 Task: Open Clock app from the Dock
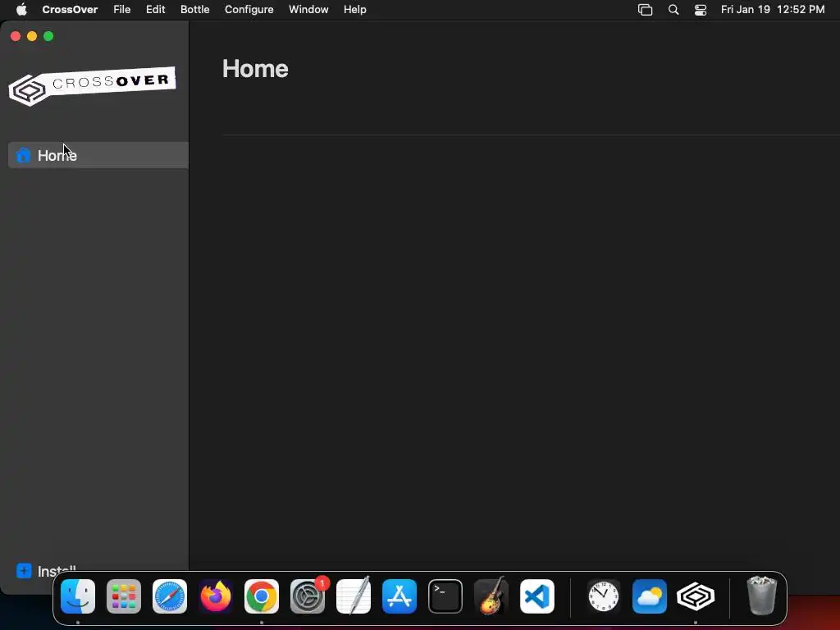[x=604, y=596]
